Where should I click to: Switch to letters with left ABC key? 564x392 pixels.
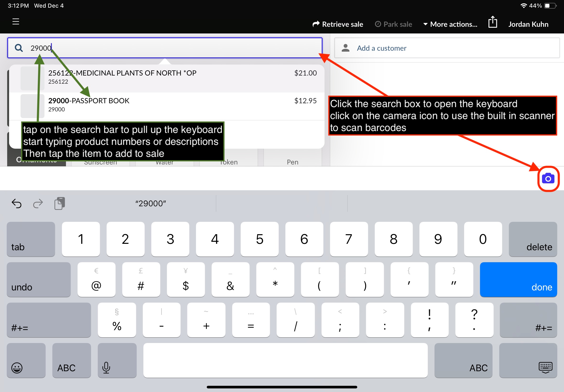tap(71, 360)
